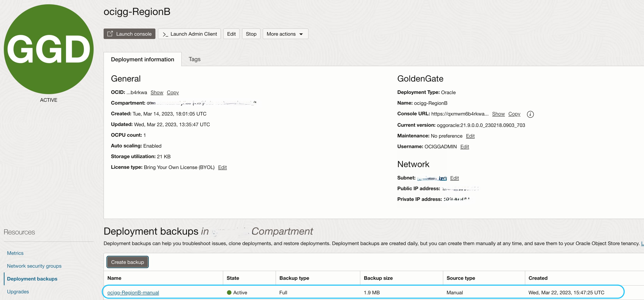Expand the More actions dropdown
This screenshot has width=644, height=300.
tap(285, 34)
